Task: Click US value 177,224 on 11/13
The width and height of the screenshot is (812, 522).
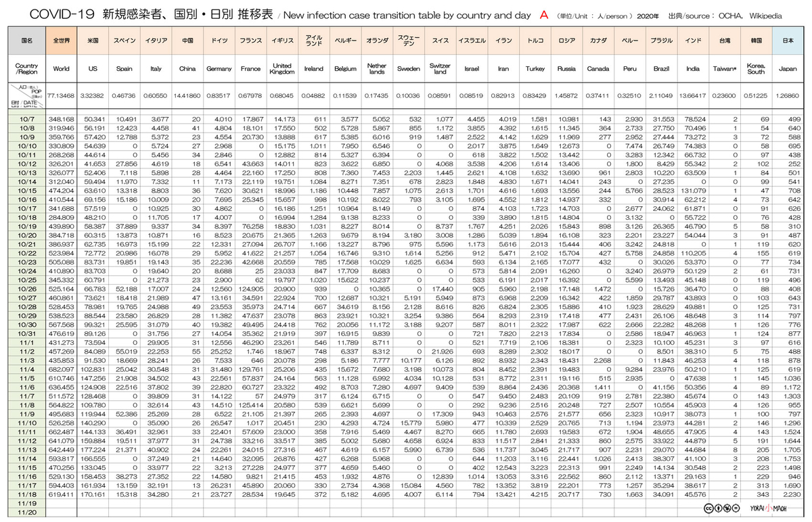Action: click(94, 448)
